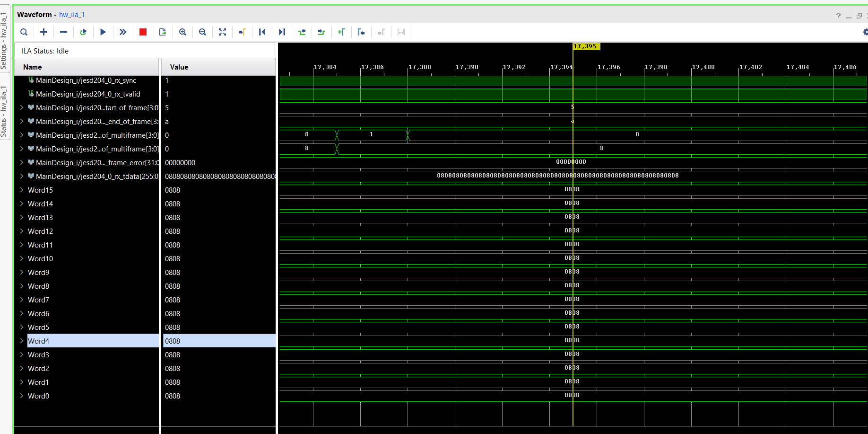The width and height of the screenshot is (868, 434).
Task: Click the rx_tdata value cell
Action: coord(219,177)
